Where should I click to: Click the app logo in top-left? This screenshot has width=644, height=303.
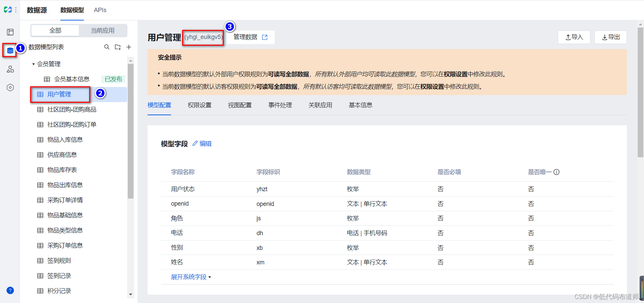pyautogui.click(x=8, y=10)
